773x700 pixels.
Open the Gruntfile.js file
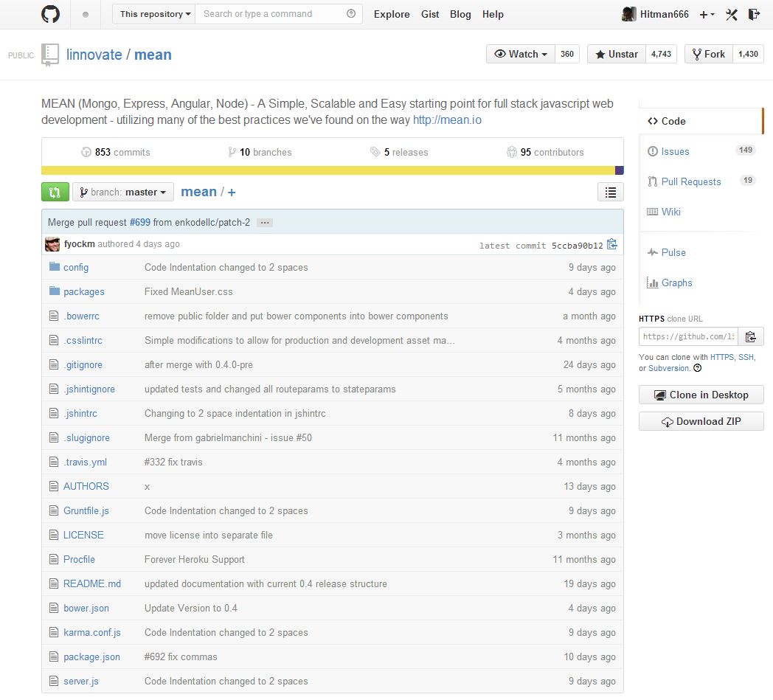tap(86, 510)
